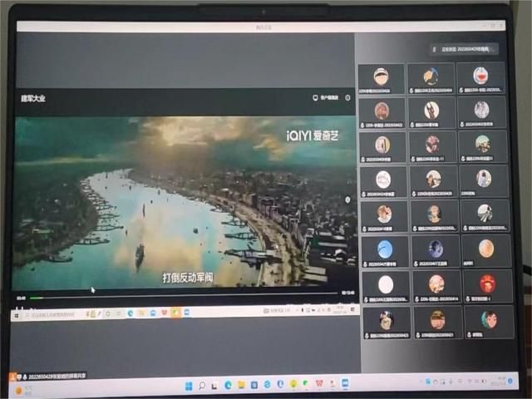Viewport: 532px width, 399px height.
Task: Select the top-left participant thumbnail with cap avatar
Action: [382, 76]
